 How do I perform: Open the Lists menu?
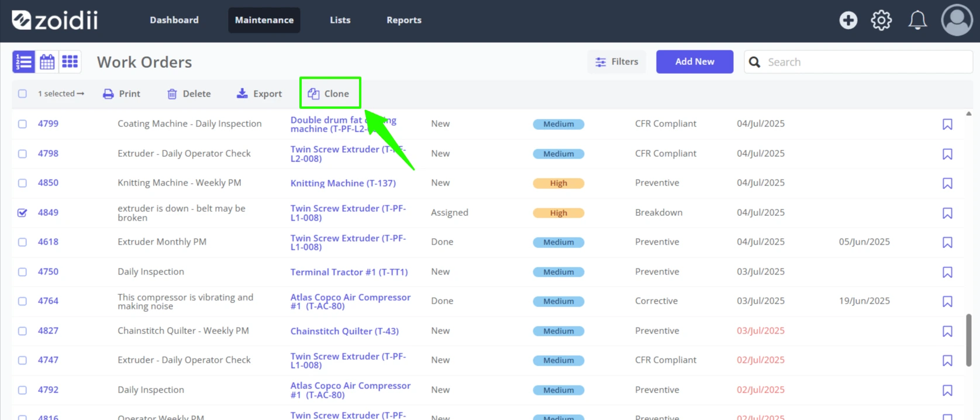tap(340, 20)
